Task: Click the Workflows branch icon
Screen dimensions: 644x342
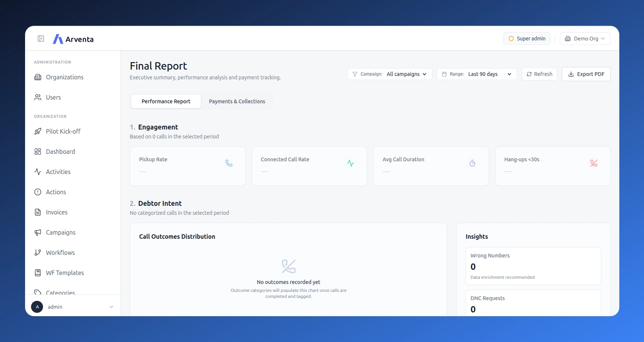Action: tap(38, 253)
